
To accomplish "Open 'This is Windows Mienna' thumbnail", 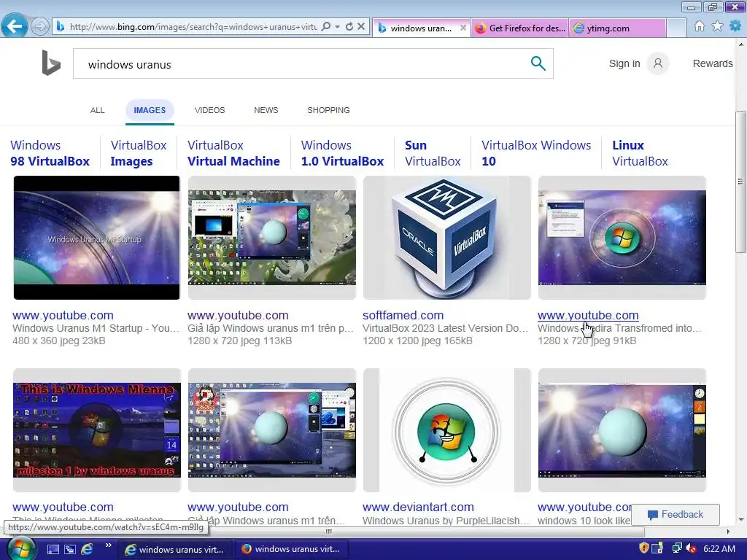I will [x=97, y=430].
